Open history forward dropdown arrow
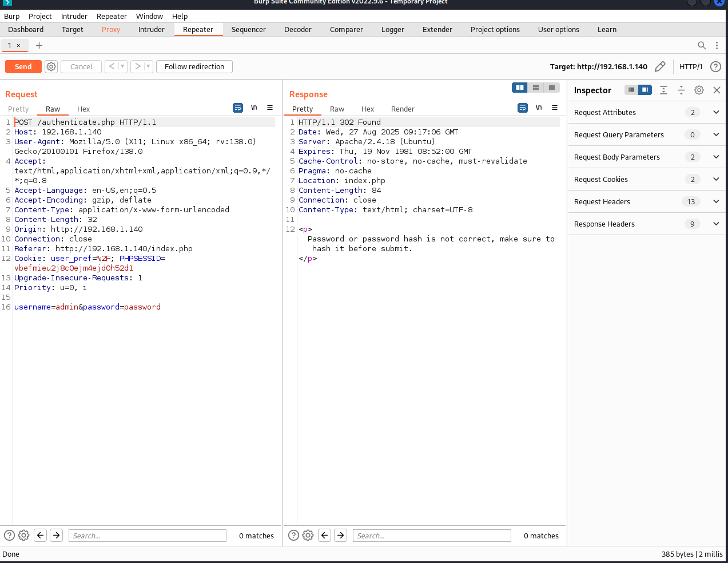The image size is (728, 563). 148,67
